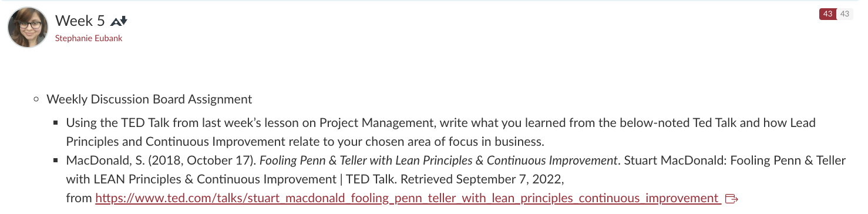Click the italic 'Fooling Penn & Teller' citation title
Screen dimensions: 868x214
click(x=439, y=160)
